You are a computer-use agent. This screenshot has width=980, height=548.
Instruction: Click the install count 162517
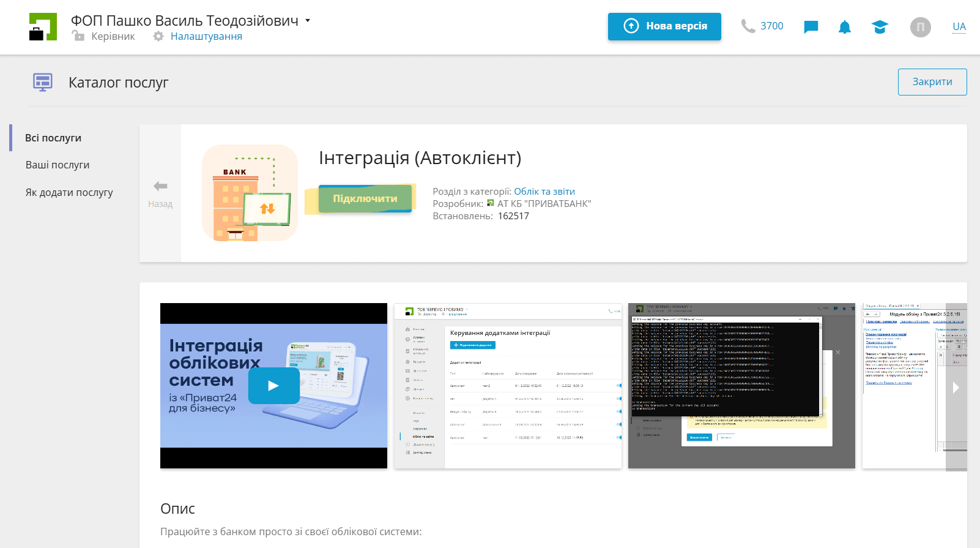point(513,216)
